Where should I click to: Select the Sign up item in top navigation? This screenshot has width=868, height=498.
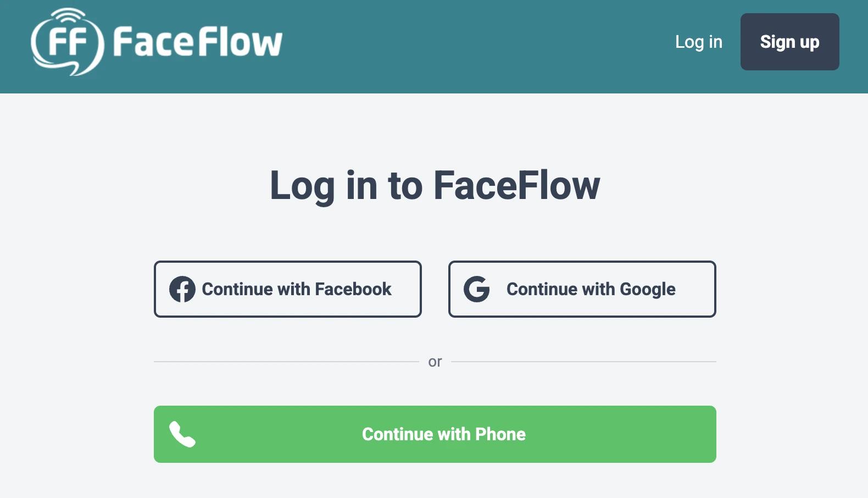pyautogui.click(x=789, y=42)
